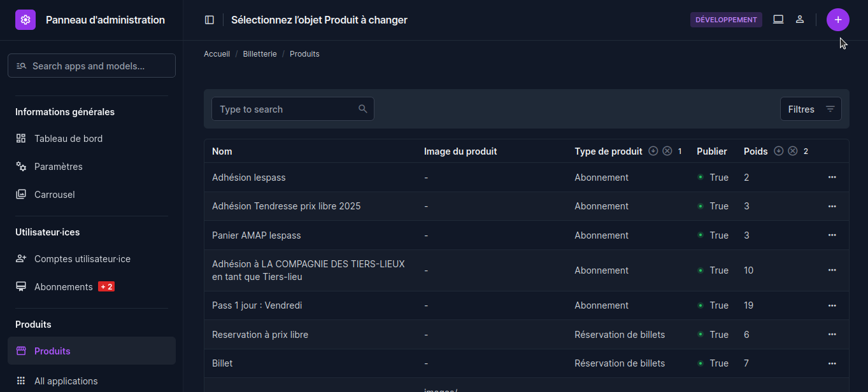Open row actions for Adhésion lespass
This screenshot has height=392, width=868.
coord(832,178)
